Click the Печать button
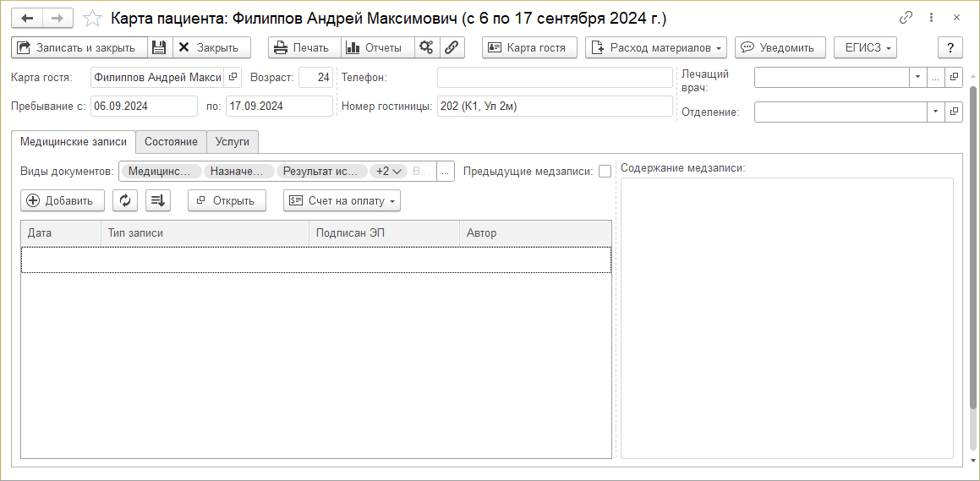Screen dimensions: 980x481 pyautogui.click(x=305, y=47)
